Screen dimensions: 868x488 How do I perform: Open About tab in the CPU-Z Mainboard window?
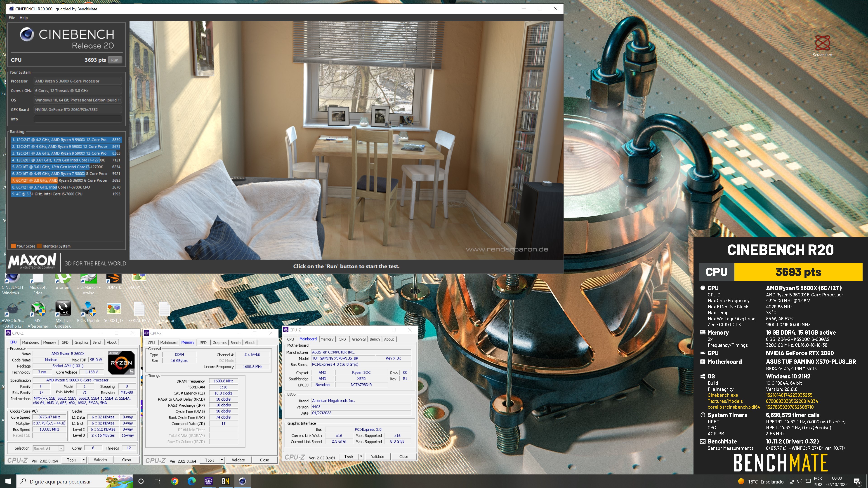click(x=389, y=339)
